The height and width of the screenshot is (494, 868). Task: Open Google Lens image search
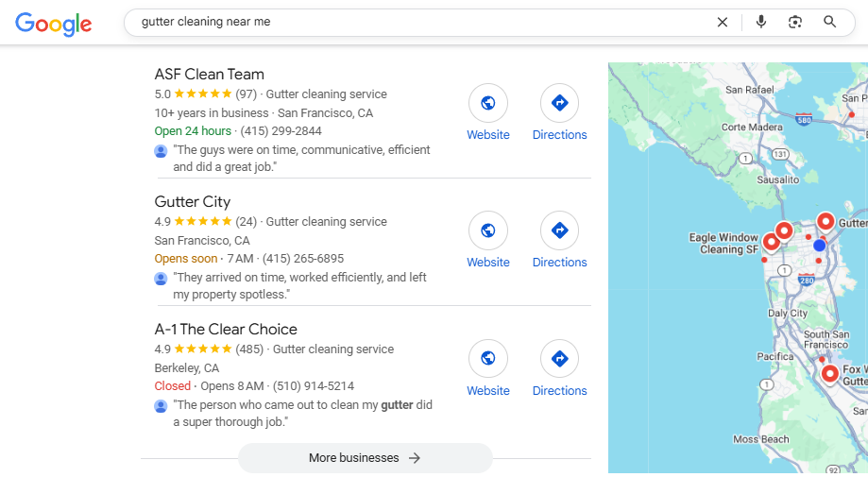coord(795,22)
